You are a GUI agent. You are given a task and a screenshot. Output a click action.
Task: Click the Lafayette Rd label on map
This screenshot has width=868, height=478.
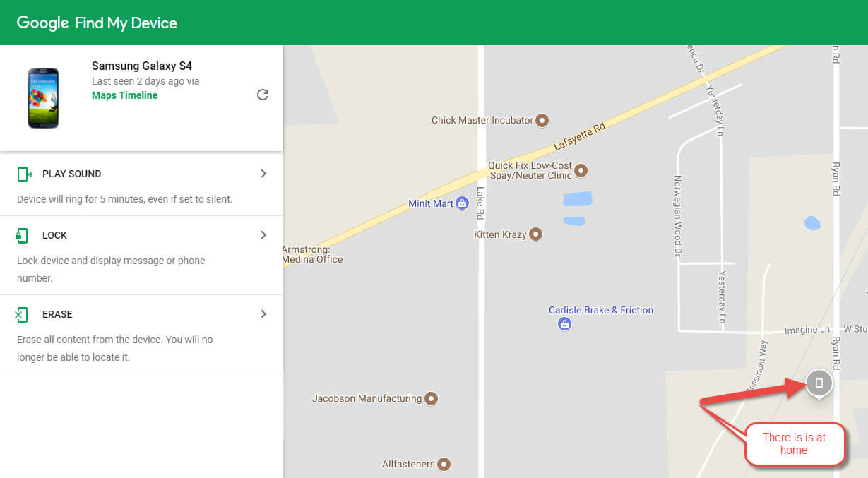pyautogui.click(x=580, y=136)
